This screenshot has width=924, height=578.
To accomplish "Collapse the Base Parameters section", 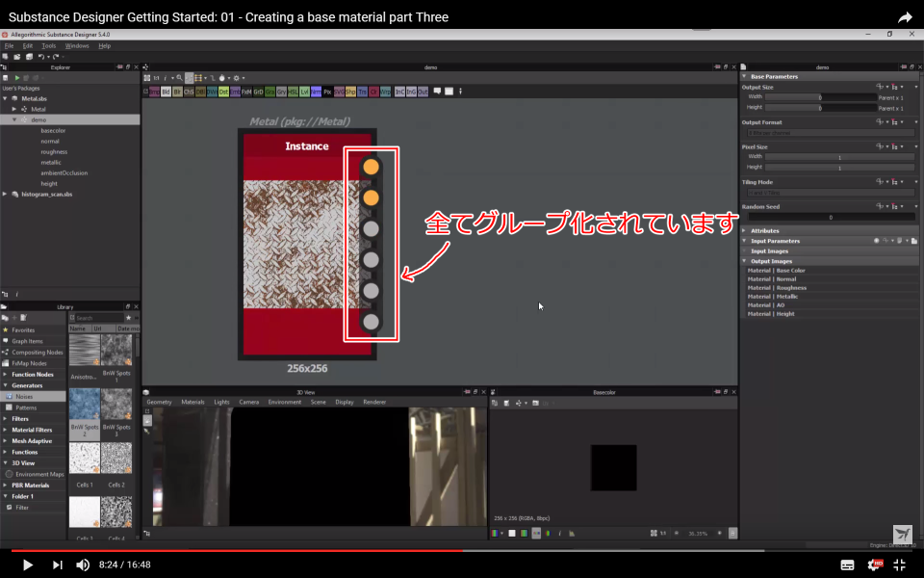I will click(744, 77).
